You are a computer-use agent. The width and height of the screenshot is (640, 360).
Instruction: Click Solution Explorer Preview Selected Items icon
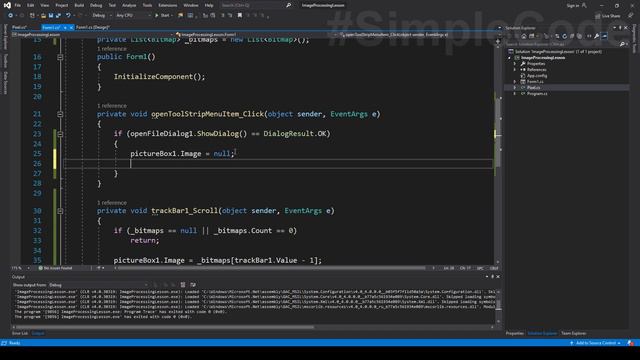pyautogui.click(x=604, y=36)
